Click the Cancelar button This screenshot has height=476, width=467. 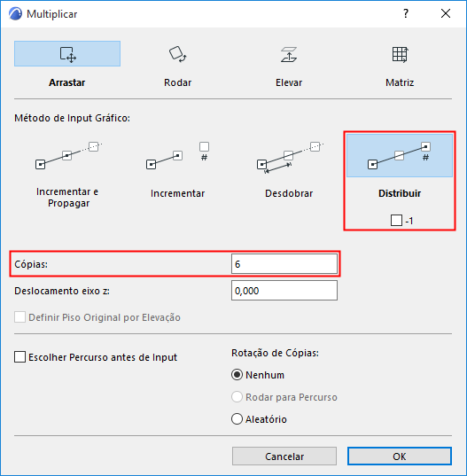(284, 456)
